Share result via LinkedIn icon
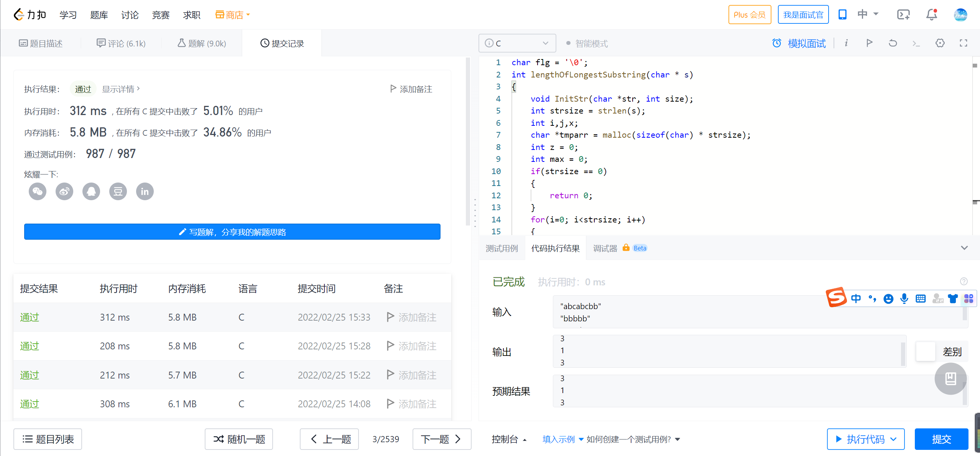 coord(145,191)
